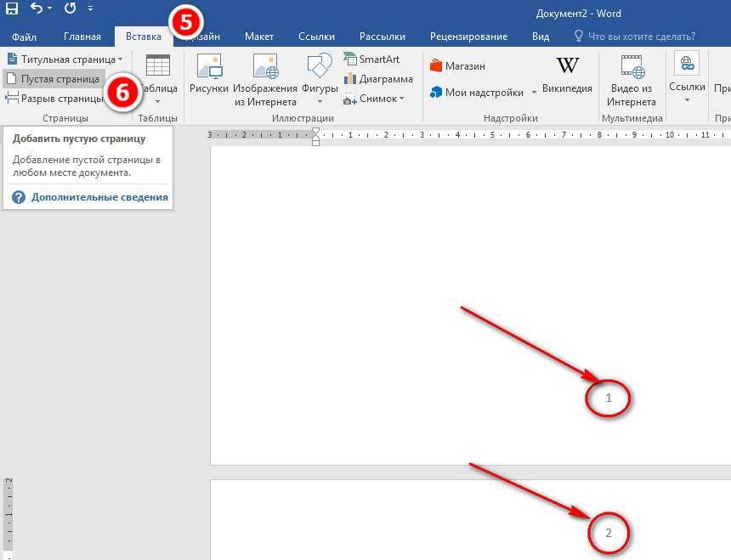
Task: Click the Мои надстройки icon
Action: (435, 93)
